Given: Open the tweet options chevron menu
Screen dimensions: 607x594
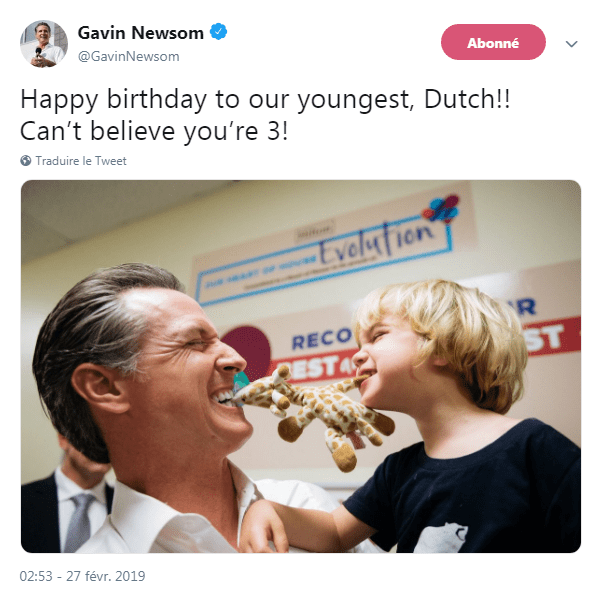Looking at the screenshot, I should (572, 44).
